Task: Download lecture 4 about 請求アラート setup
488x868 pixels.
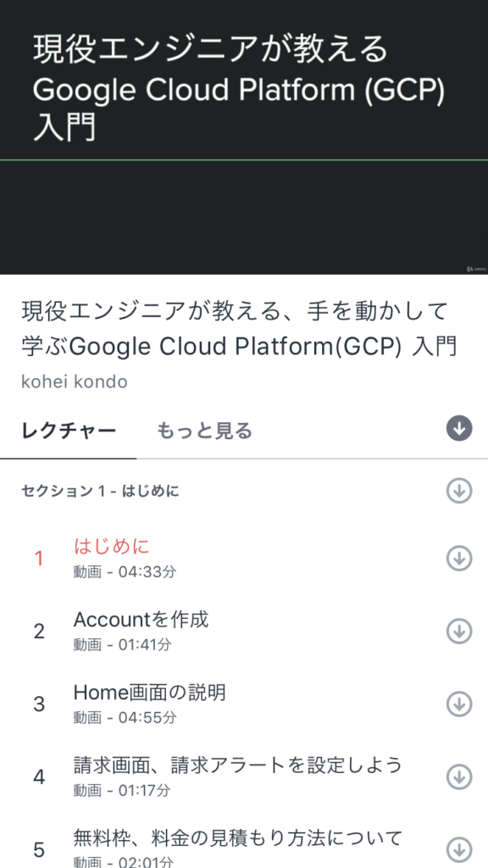Action: [x=458, y=776]
